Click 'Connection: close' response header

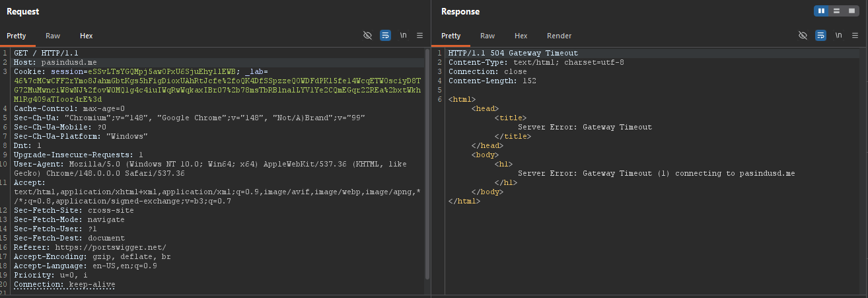pos(488,71)
